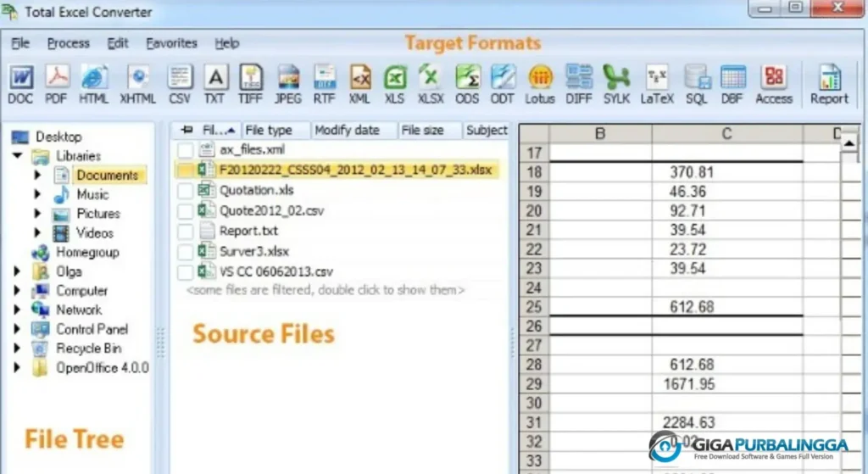Convert to ODT format

(502, 84)
